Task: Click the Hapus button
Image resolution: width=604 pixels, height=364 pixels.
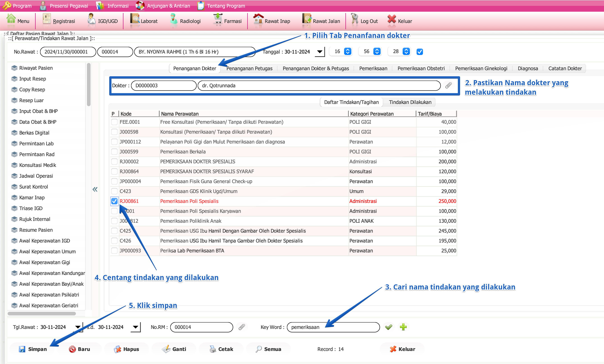Action: [127, 349]
